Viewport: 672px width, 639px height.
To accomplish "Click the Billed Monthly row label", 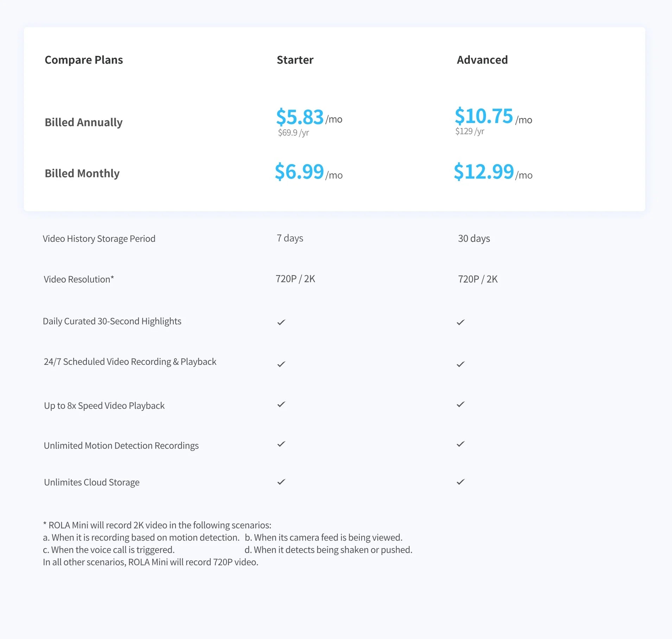I will [x=82, y=173].
